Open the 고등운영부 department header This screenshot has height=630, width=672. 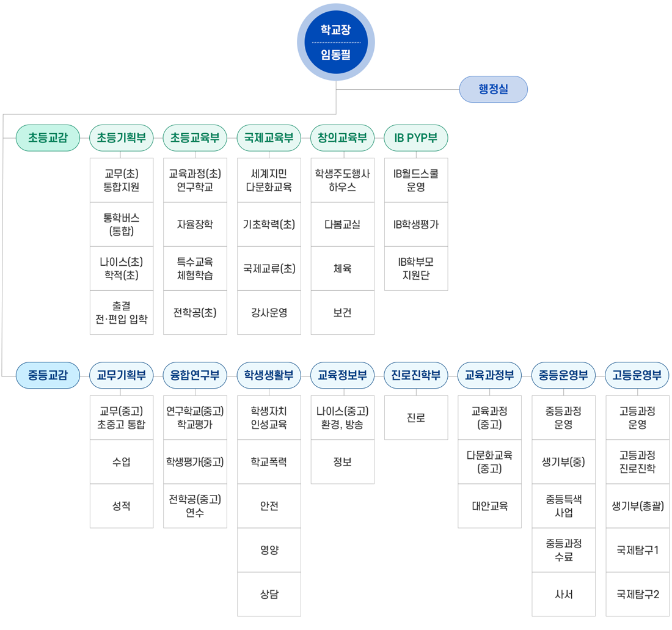637,375
